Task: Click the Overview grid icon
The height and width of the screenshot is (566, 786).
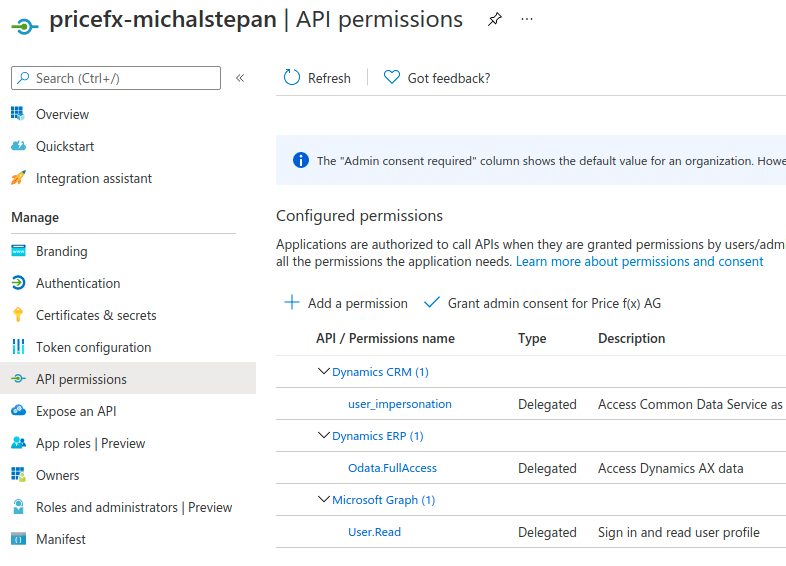Action: (18, 114)
